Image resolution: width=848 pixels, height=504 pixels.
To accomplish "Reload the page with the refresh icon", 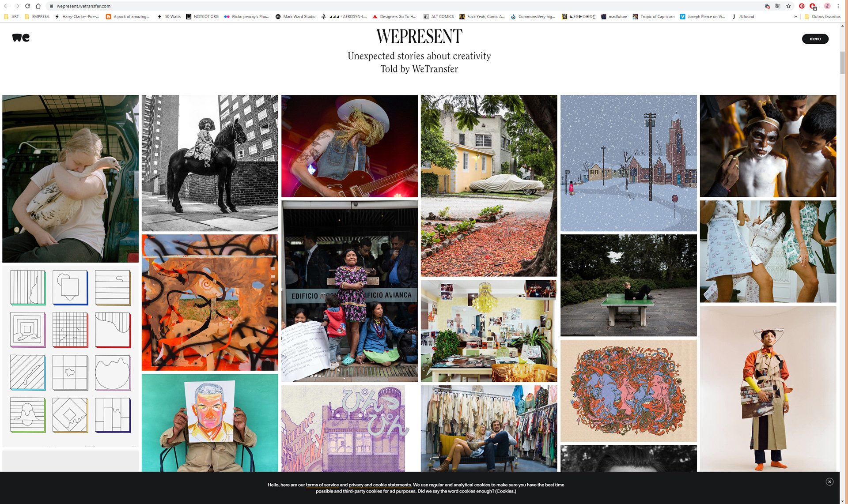I will tap(27, 6).
